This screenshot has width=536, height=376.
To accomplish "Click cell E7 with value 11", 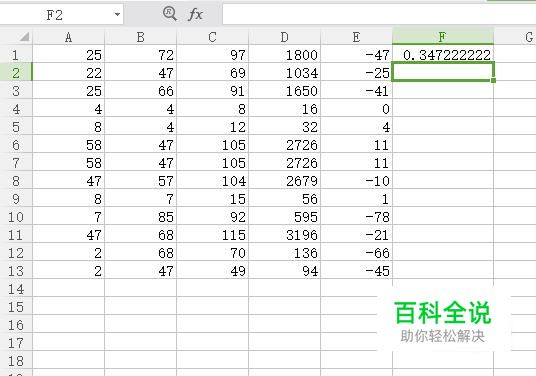I will pos(357,163).
